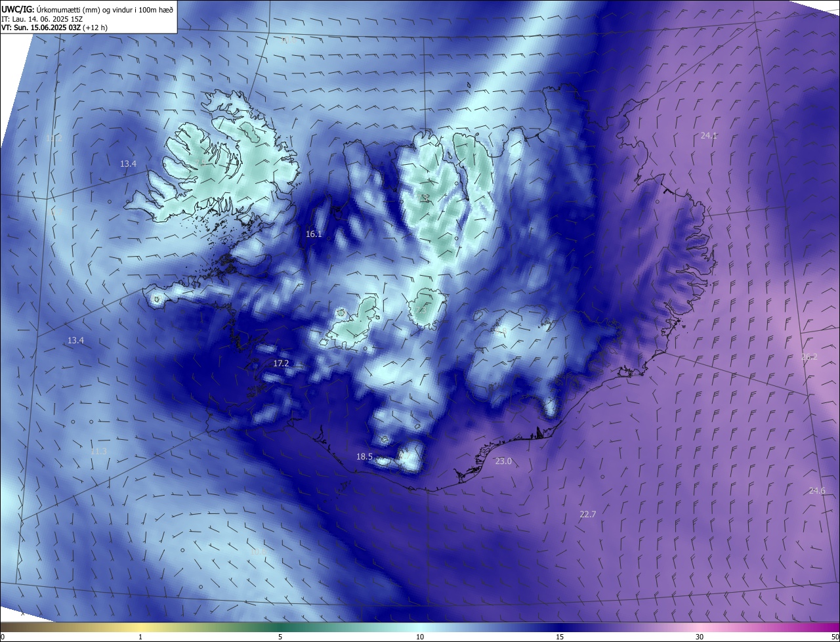The height and width of the screenshot is (642, 840).
Task: Select the initial time line "IT: Lau. 14. 06. 2025 15Z"
Action: pos(41,18)
